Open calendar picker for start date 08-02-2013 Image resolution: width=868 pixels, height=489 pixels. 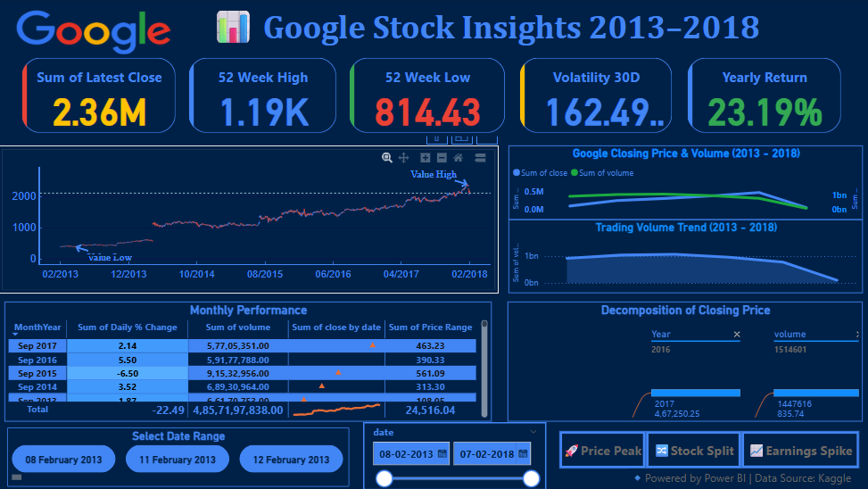coord(442,453)
